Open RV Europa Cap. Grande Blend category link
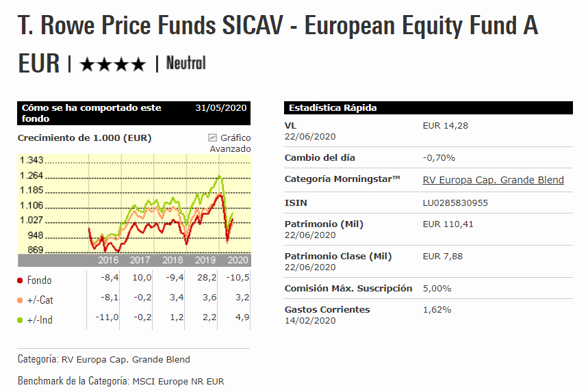The width and height of the screenshot is (588, 392). click(494, 180)
